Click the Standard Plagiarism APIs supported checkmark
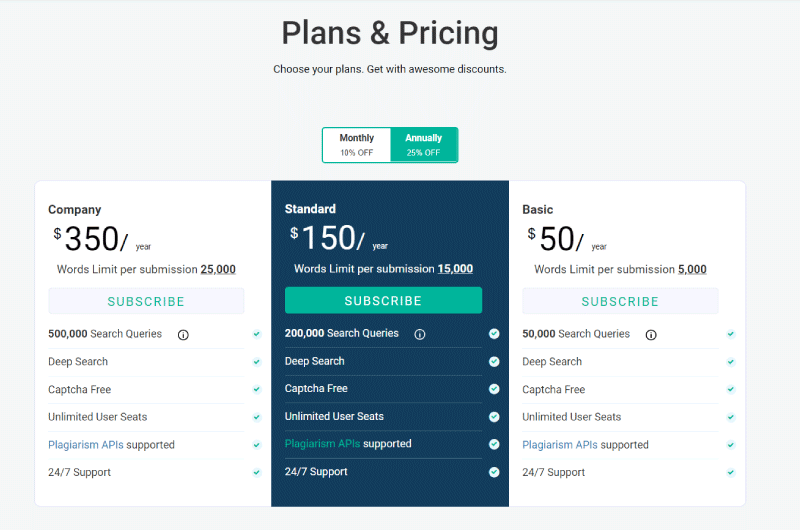Viewport: 800px width, 530px height. (x=494, y=444)
